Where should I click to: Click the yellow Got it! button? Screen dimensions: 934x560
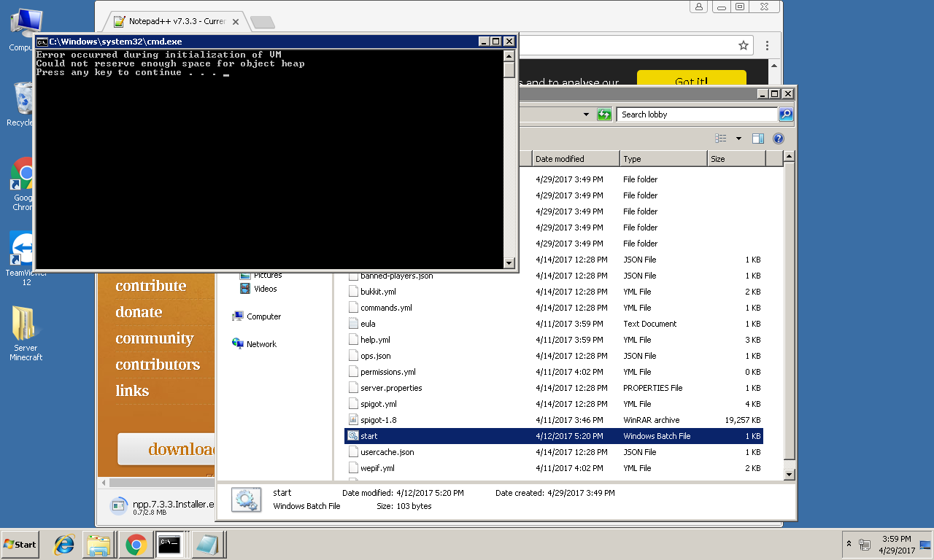pos(691,81)
